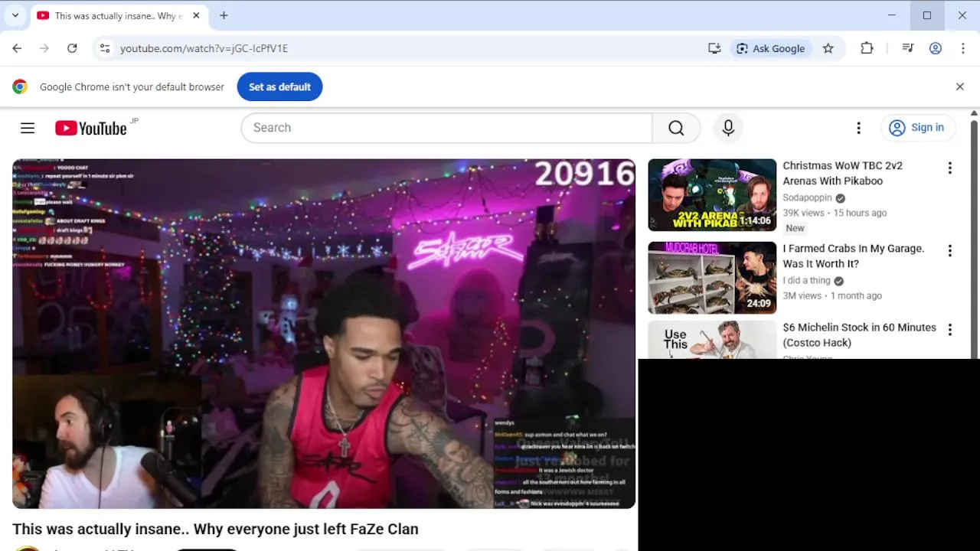Open Chrome three-dot menu
980x551 pixels.
click(962, 48)
